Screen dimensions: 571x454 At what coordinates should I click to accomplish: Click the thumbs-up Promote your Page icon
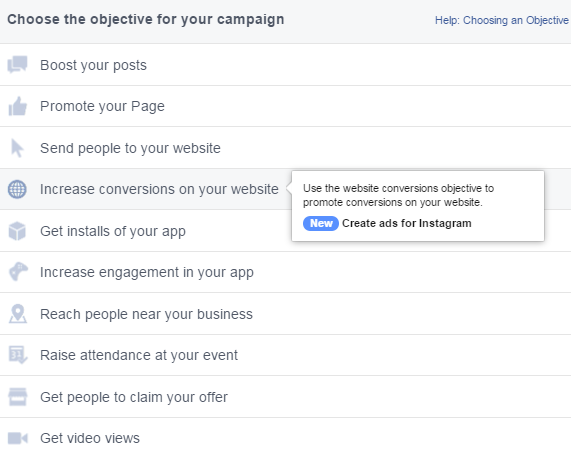click(17, 106)
